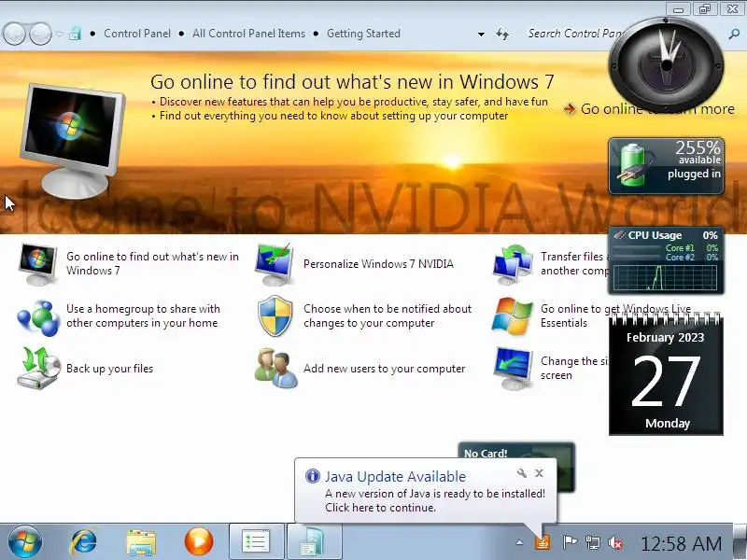747x560 pixels.
Task: Click the Search Control Panel field
Action: pos(574,34)
